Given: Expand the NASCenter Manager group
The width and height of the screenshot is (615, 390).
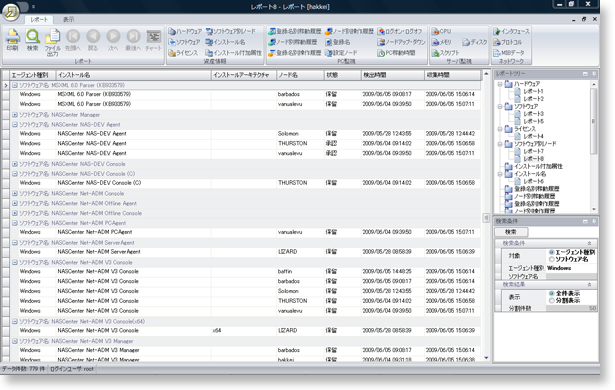Looking at the screenshot, I should point(15,115).
